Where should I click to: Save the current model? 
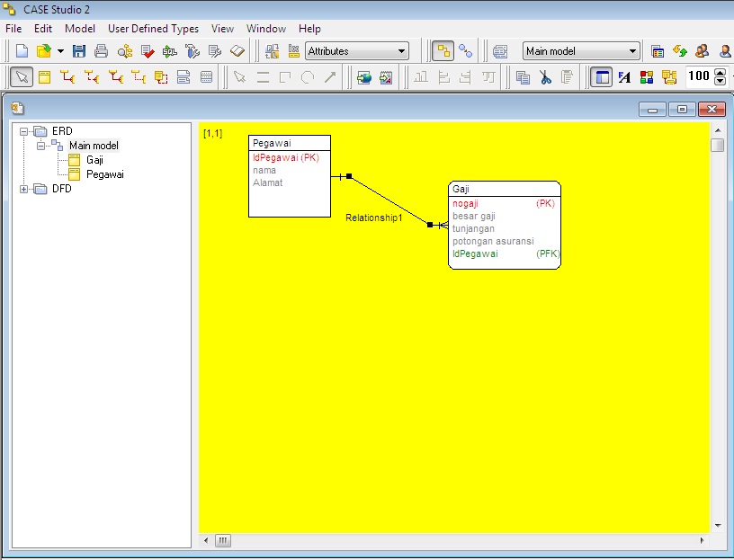point(79,51)
